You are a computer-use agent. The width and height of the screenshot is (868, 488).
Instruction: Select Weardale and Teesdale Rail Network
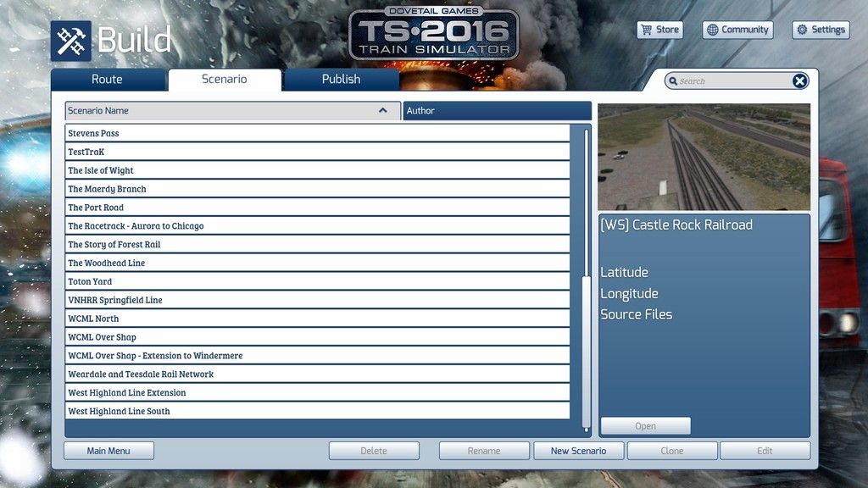(x=318, y=374)
